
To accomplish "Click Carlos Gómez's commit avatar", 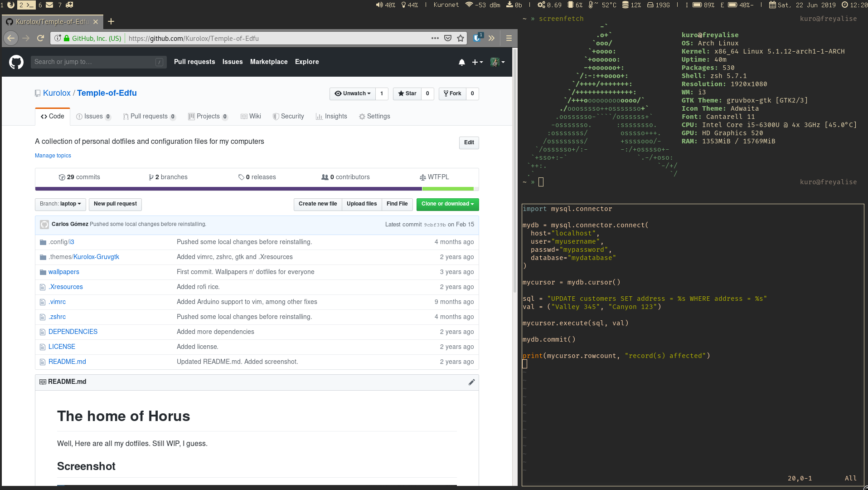I will (x=44, y=224).
